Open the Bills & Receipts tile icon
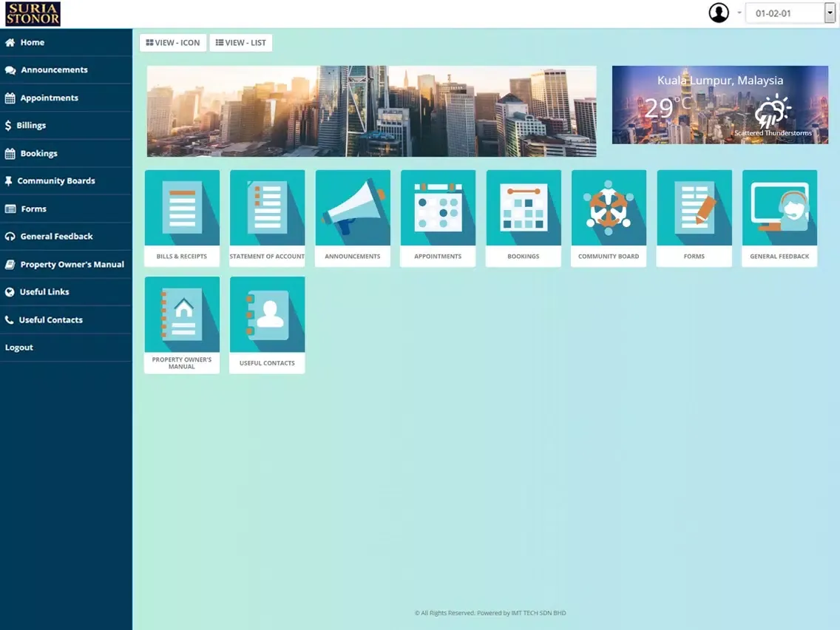The width and height of the screenshot is (840, 630). [182, 209]
